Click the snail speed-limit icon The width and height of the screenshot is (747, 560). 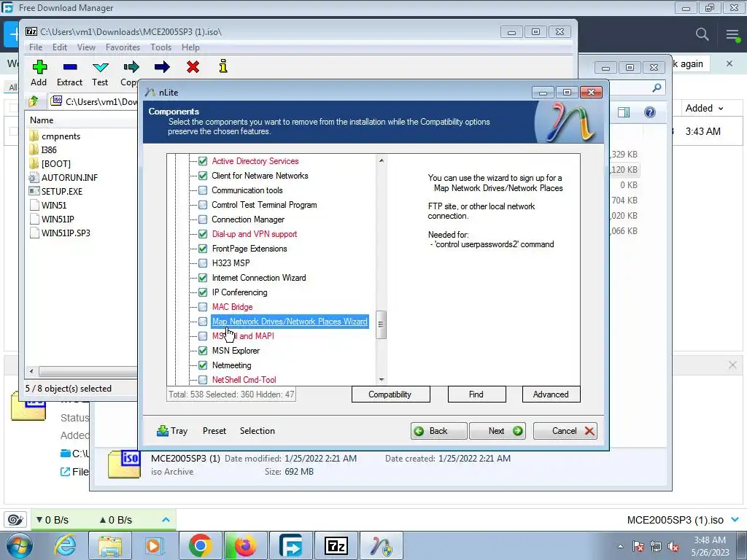16,520
